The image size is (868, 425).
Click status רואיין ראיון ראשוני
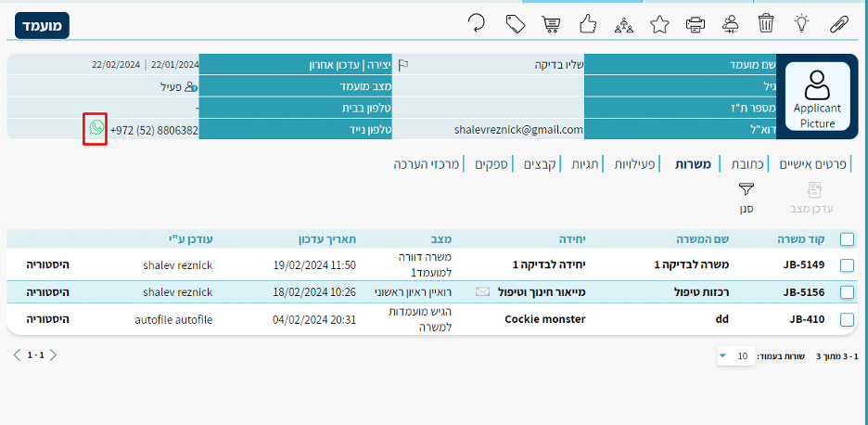[415, 291]
